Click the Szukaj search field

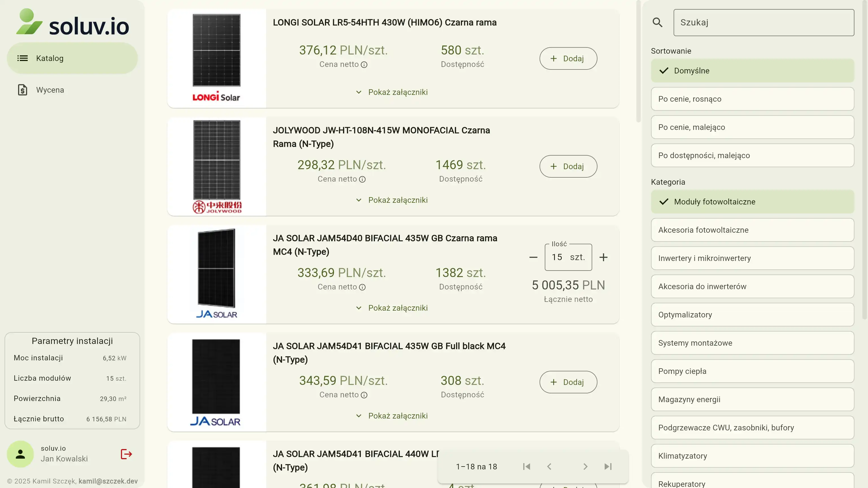pyautogui.click(x=763, y=23)
